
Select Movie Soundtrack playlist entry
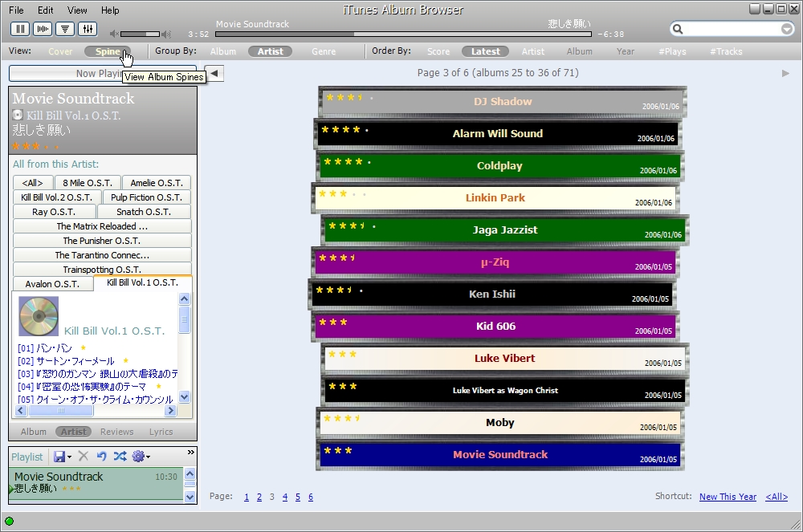click(96, 482)
